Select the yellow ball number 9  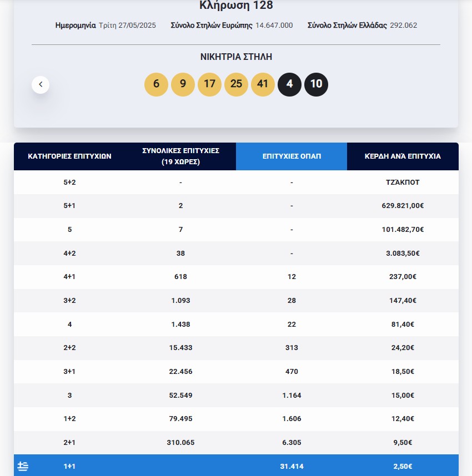(x=183, y=84)
